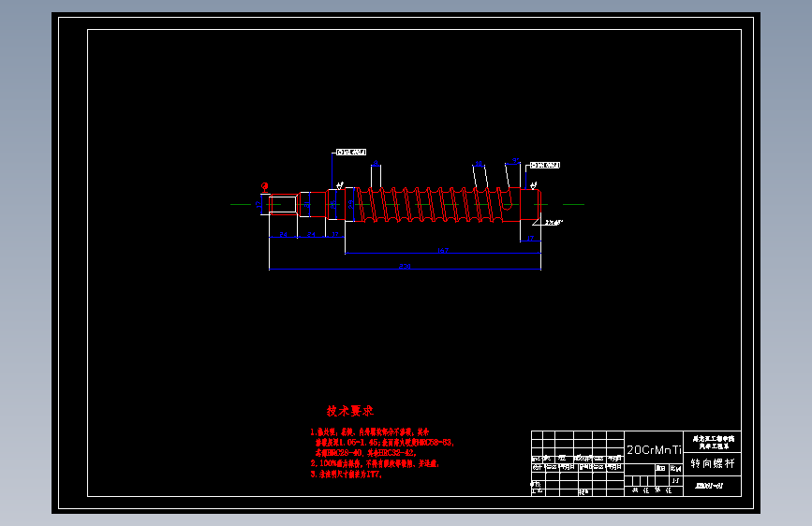Screen dimensions: 812x526
Task: Select tolerance frame above the 25 diameter shoulder
Action: click(351, 153)
